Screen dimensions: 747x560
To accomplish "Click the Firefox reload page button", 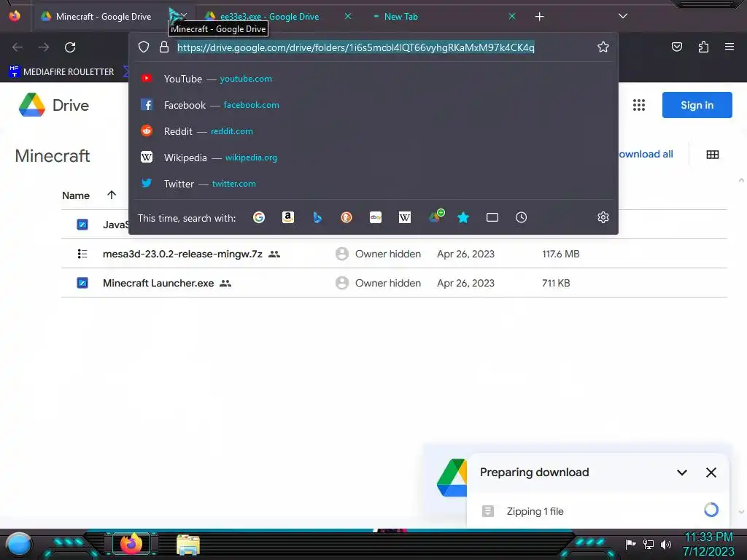I will click(x=70, y=47).
